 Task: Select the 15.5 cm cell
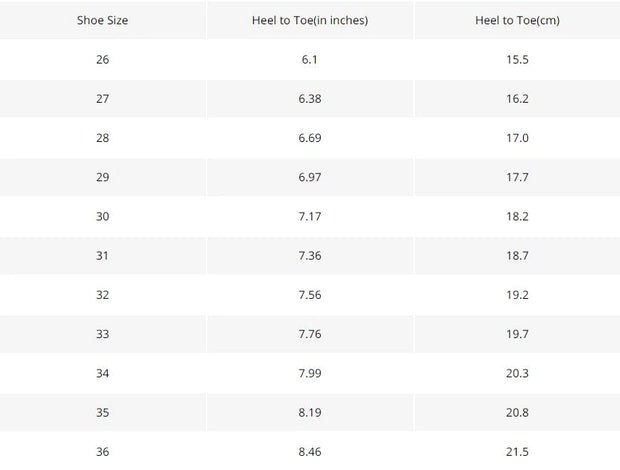517,59
